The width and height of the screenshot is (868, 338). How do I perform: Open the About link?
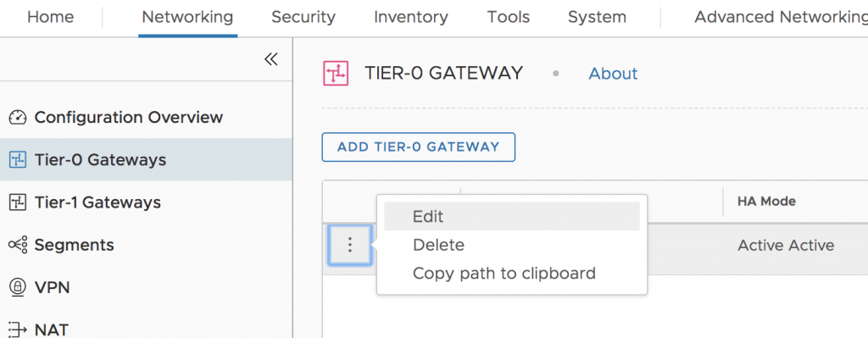click(x=613, y=73)
